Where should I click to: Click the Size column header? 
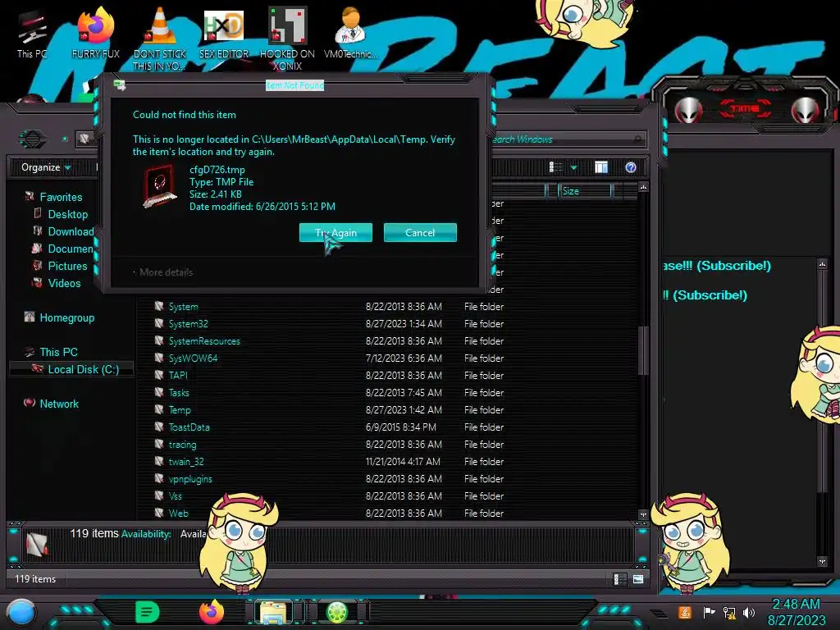pos(584,190)
